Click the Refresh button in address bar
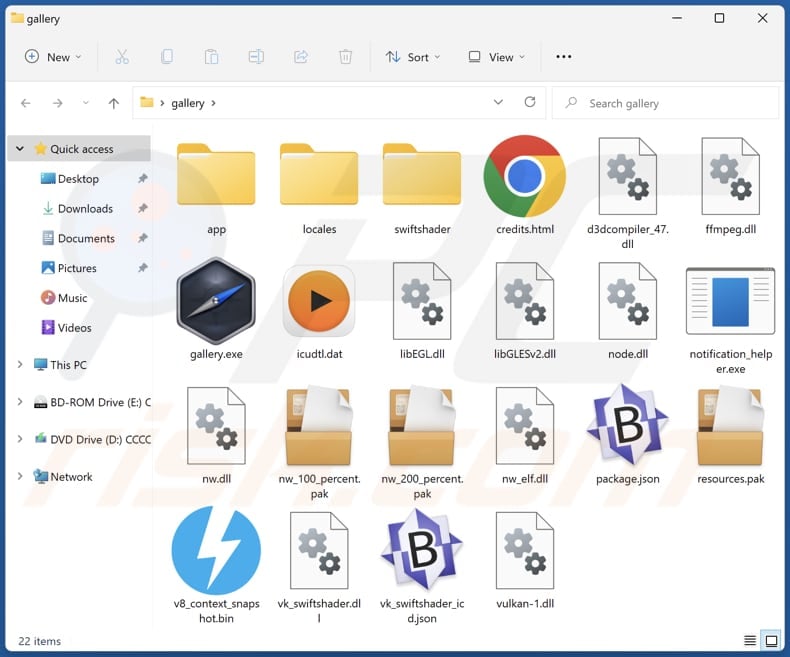 tap(530, 103)
